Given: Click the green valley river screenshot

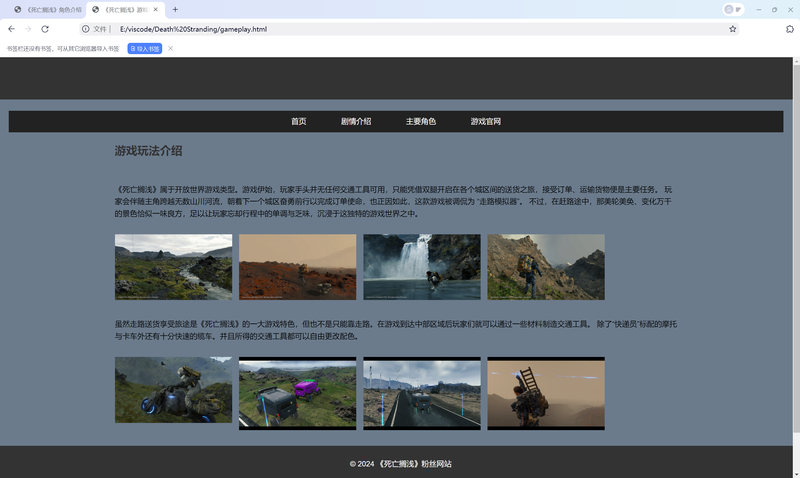Looking at the screenshot, I should pyautogui.click(x=173, y=267).
